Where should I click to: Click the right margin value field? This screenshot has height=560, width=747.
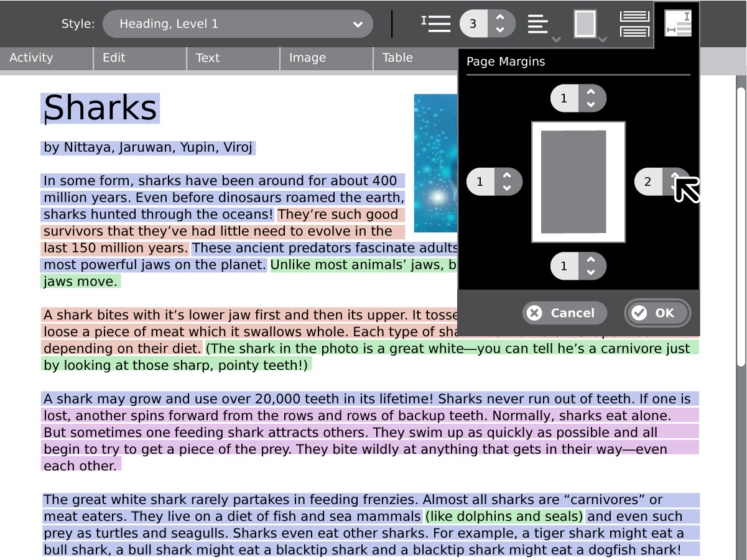coord(648,182)
